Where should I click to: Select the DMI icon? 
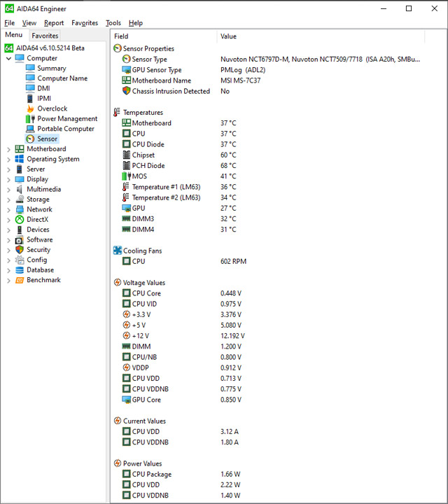[30, 88]
